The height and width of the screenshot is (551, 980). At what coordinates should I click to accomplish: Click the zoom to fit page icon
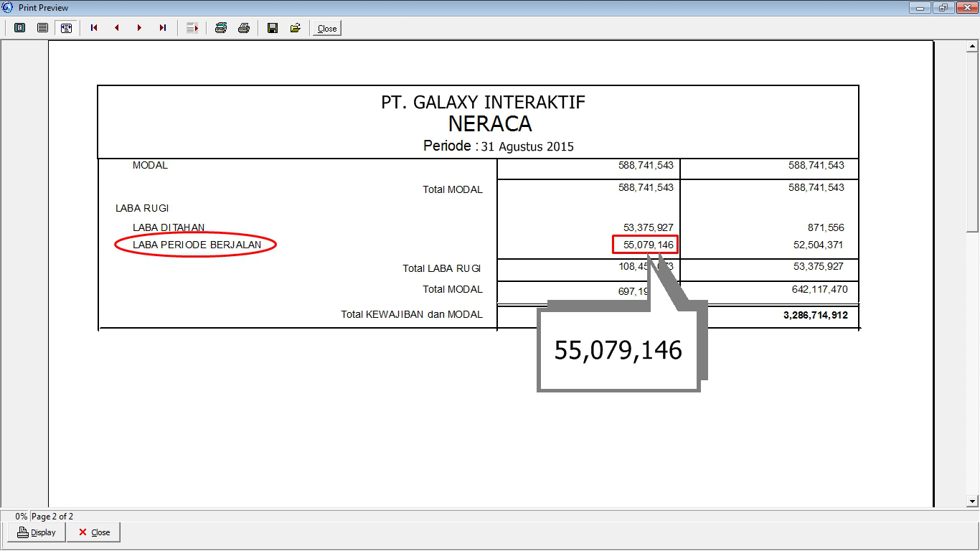(20, 28)
